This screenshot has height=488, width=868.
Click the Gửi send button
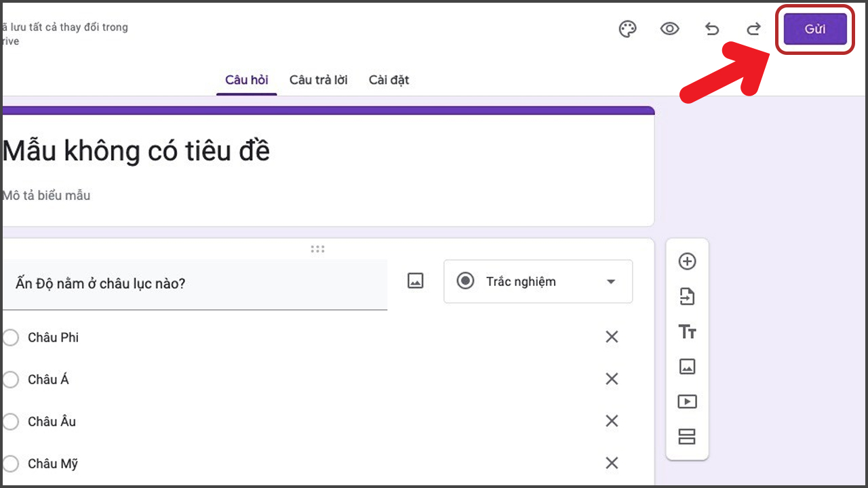click(x=815, y=30)
